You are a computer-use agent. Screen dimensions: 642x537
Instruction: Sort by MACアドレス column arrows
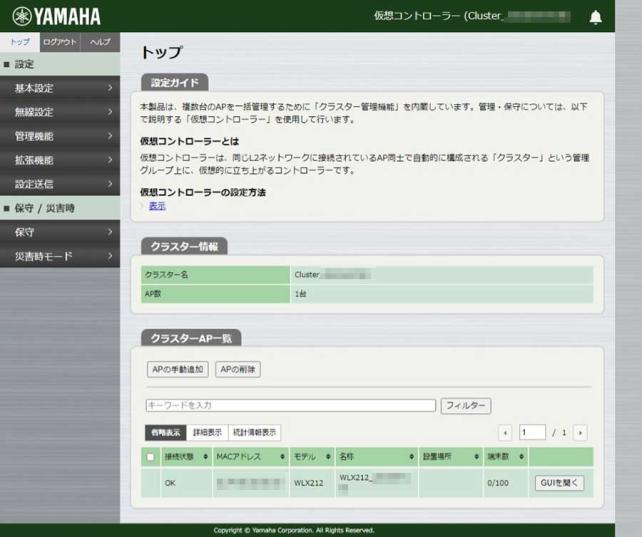tap(283, 456)
